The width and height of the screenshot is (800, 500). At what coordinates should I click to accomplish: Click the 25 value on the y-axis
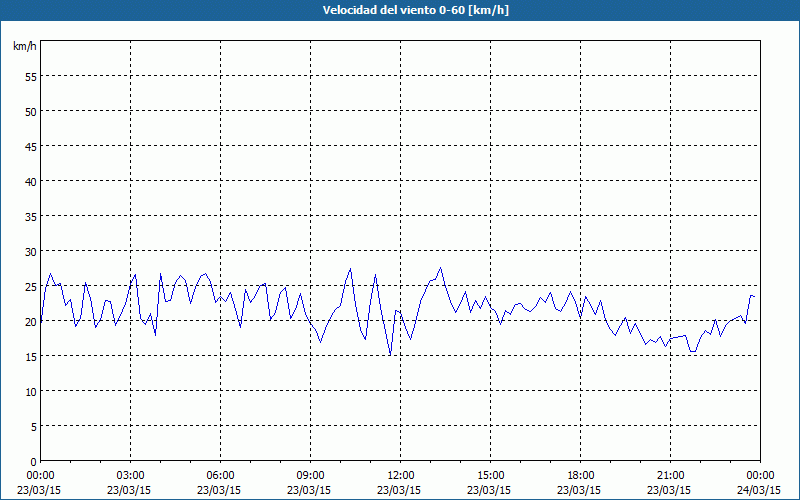coord(31,287)
